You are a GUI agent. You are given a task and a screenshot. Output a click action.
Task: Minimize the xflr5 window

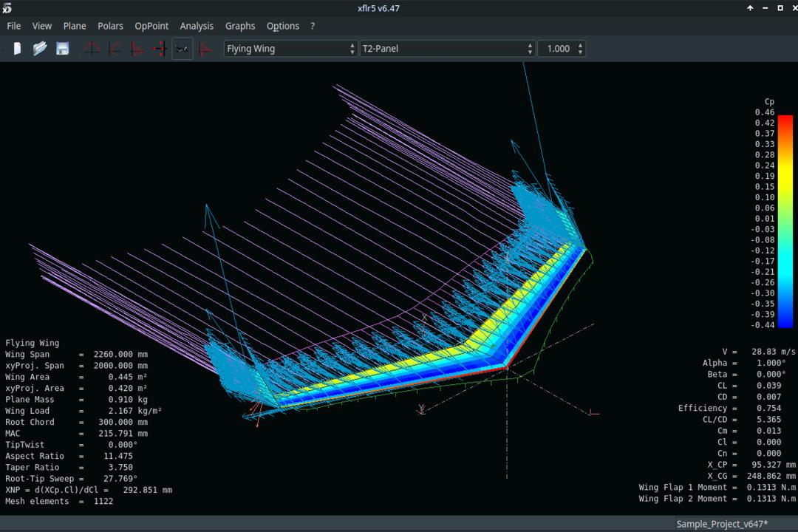point(765,8)
